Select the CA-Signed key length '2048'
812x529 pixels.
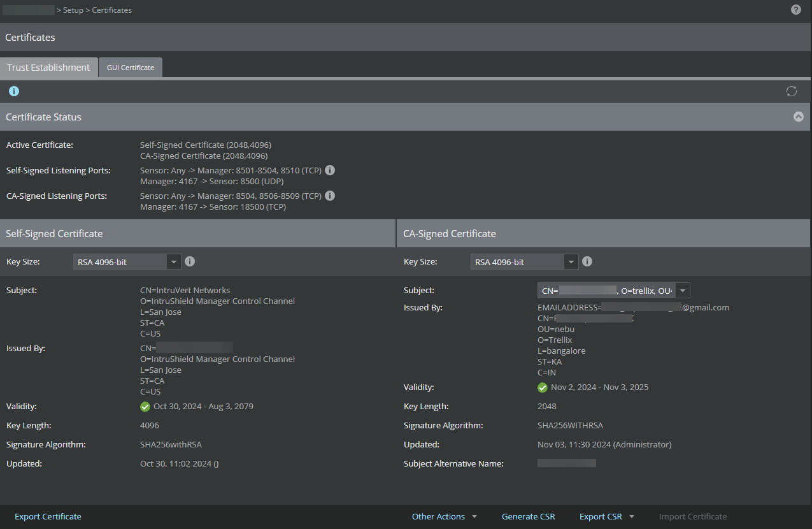(x=547, y=407)
